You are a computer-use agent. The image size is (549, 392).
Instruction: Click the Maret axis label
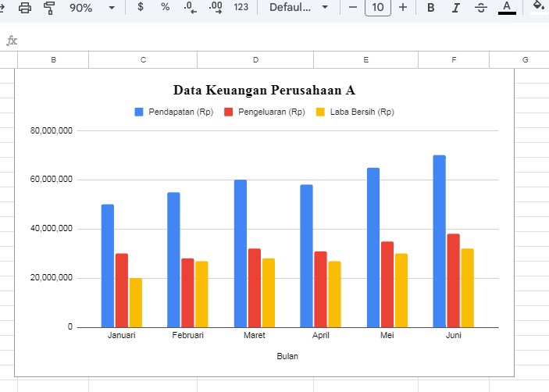(x=255, y=335)
